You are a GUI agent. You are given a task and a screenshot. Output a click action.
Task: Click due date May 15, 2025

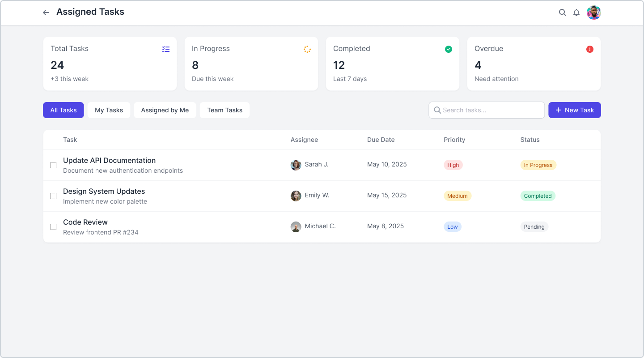387,195
